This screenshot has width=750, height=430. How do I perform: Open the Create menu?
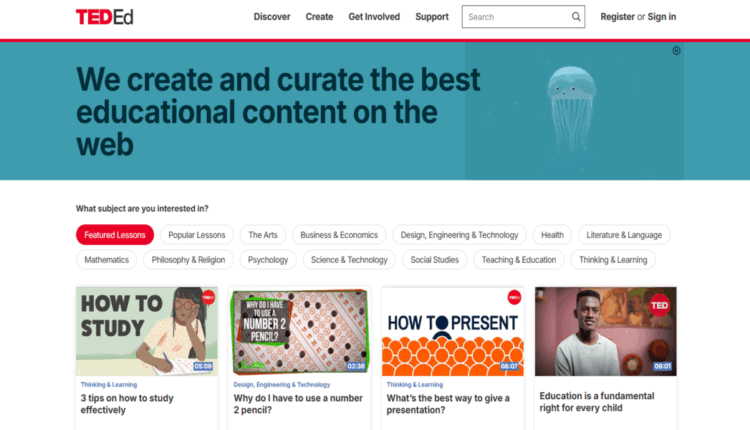[x=319, y=17]
